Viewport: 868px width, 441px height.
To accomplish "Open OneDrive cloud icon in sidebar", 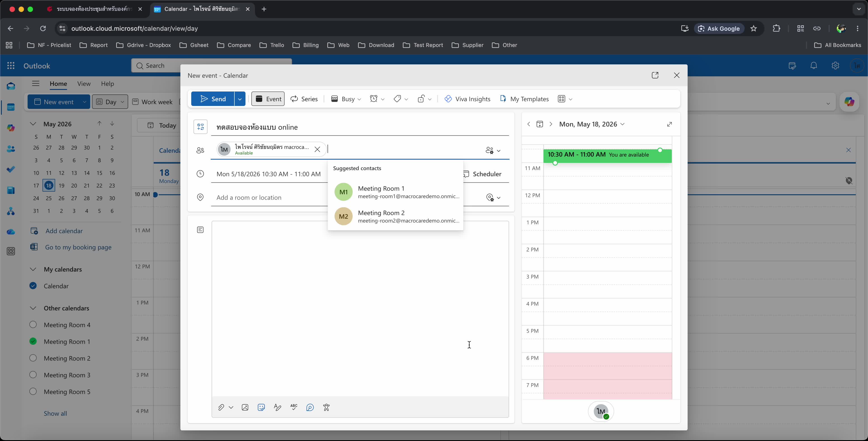I will point(11,232).
